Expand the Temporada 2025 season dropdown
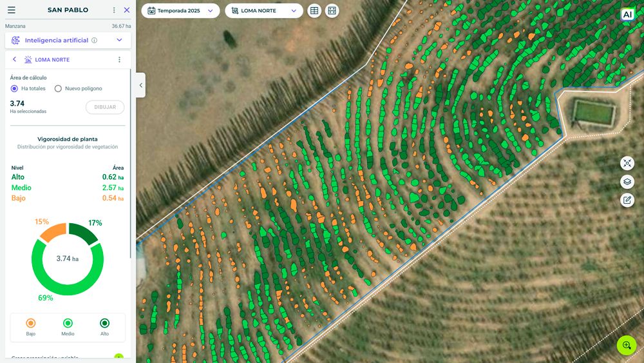This screenshot has height=363, width=644. [x=180, y=11]
